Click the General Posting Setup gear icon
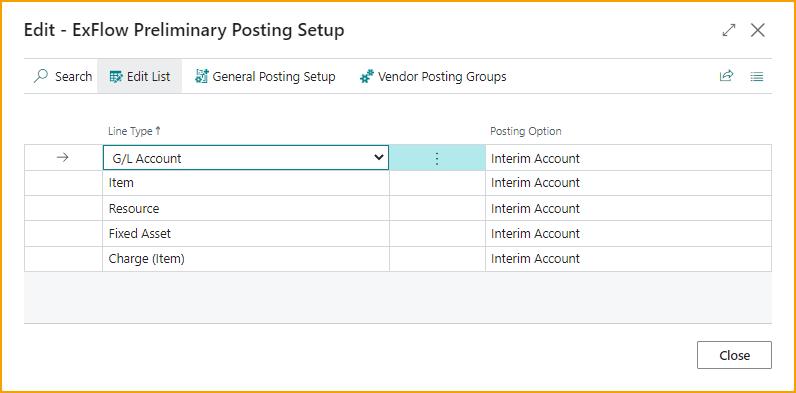796x393 pixels. [202, 77]
